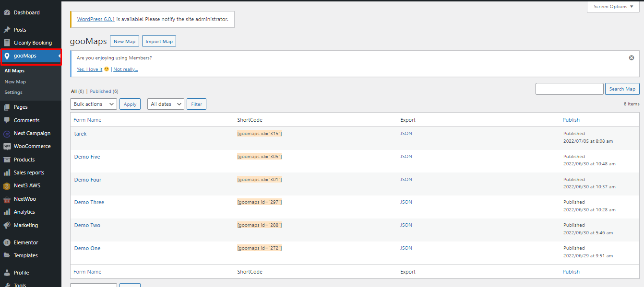Sort by the bottom Form Name footer header
This screenshot has height=287, width=644.
[87, 272]
